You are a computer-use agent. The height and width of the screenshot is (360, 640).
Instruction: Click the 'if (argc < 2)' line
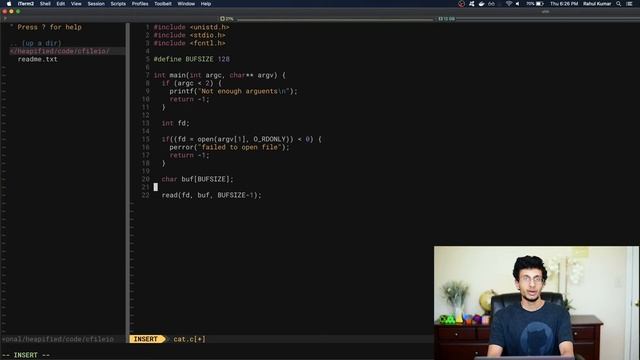click(x=191, y=83)
